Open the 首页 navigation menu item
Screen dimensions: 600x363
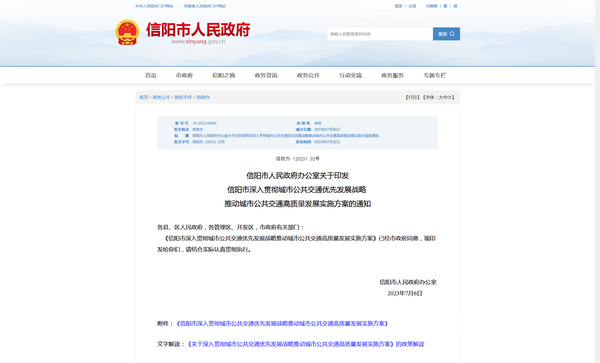point(151,75)
